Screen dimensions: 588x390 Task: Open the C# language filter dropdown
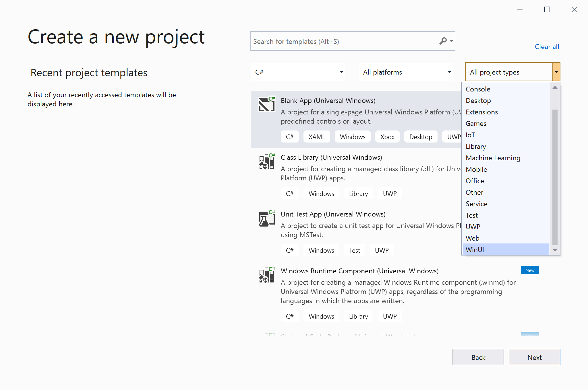[298, 72]
